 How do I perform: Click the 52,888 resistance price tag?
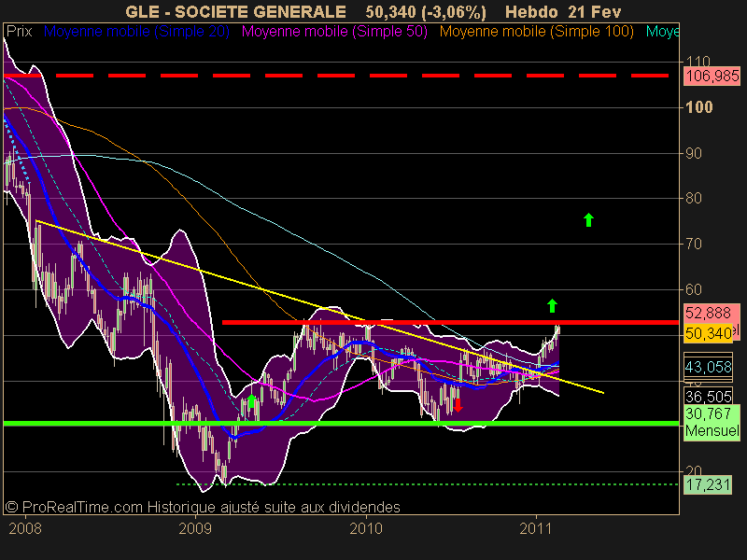point(709,313)
